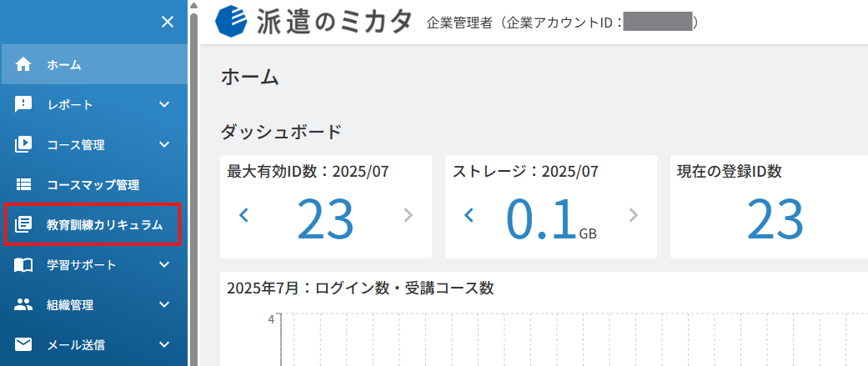Expand the 学習サポート menu chevron
Image resolution: width=868 pixels, height=366 pixels.
(164, 265)
